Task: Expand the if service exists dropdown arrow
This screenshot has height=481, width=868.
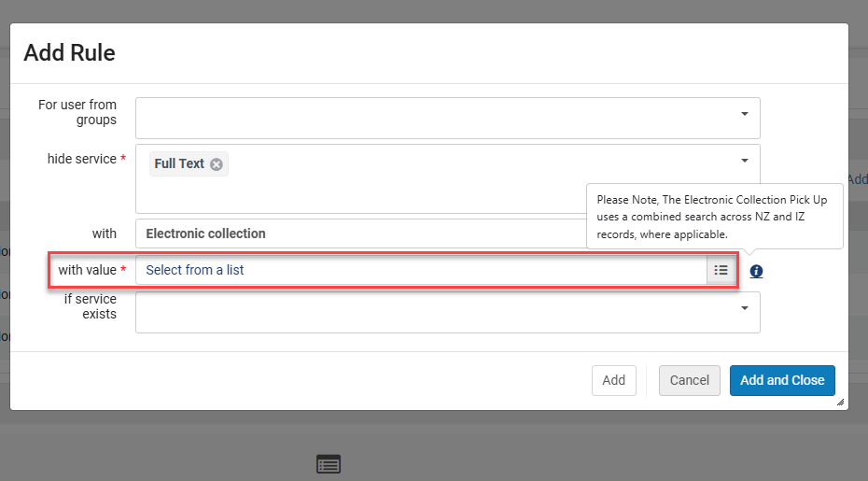Action: [744, 307]
